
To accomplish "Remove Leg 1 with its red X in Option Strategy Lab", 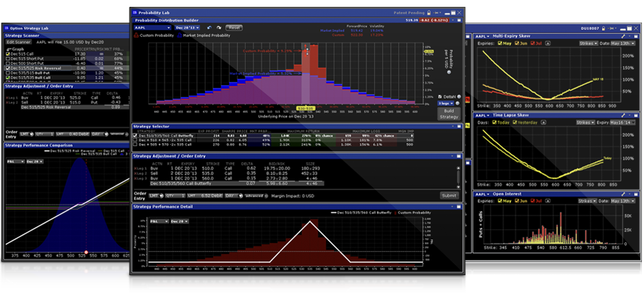I will coord(7,97).
